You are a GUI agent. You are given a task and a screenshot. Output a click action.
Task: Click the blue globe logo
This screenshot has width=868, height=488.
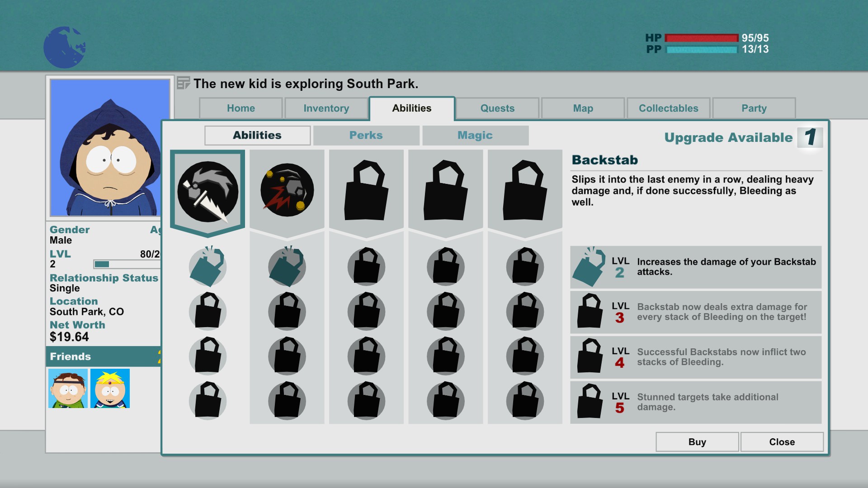click(65, 47)
